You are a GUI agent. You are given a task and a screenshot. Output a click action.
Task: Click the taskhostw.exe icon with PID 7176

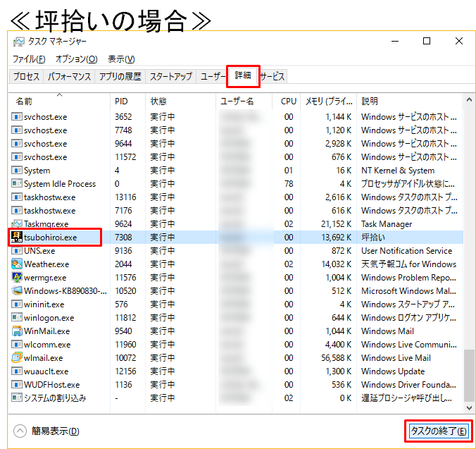[x=17, y=210]
